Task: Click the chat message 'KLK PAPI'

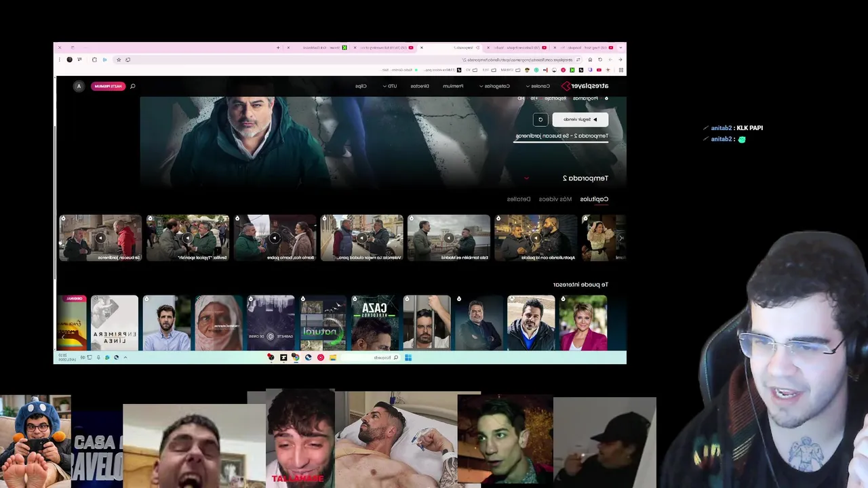Action: pos(749,128)
